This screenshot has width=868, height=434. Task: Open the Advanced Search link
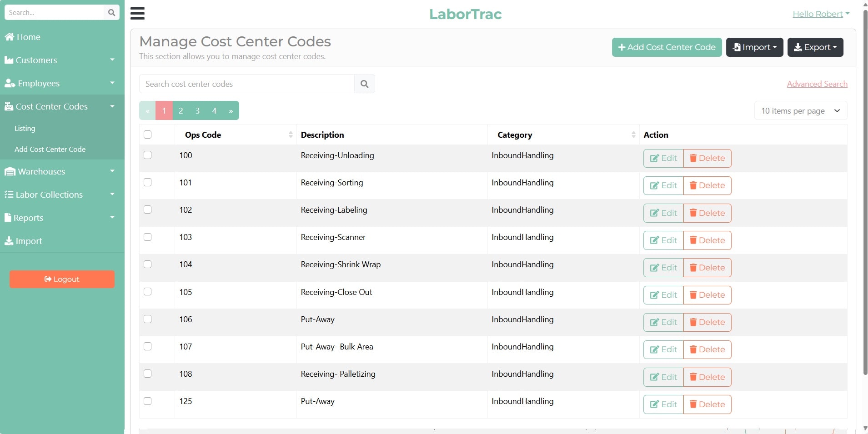[817, 84]
